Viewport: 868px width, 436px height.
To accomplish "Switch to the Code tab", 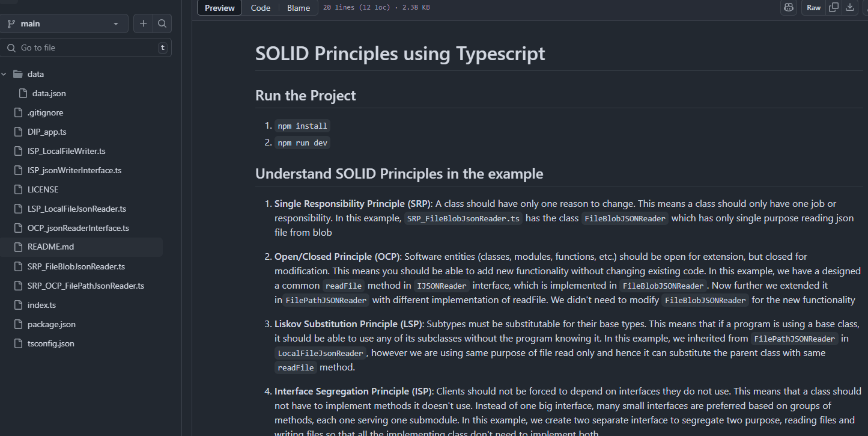I will pyautogui.click(x=261, y=8).
